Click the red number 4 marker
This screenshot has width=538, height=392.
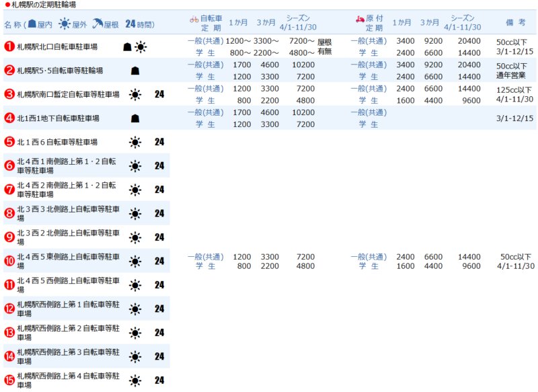[9, 118]
